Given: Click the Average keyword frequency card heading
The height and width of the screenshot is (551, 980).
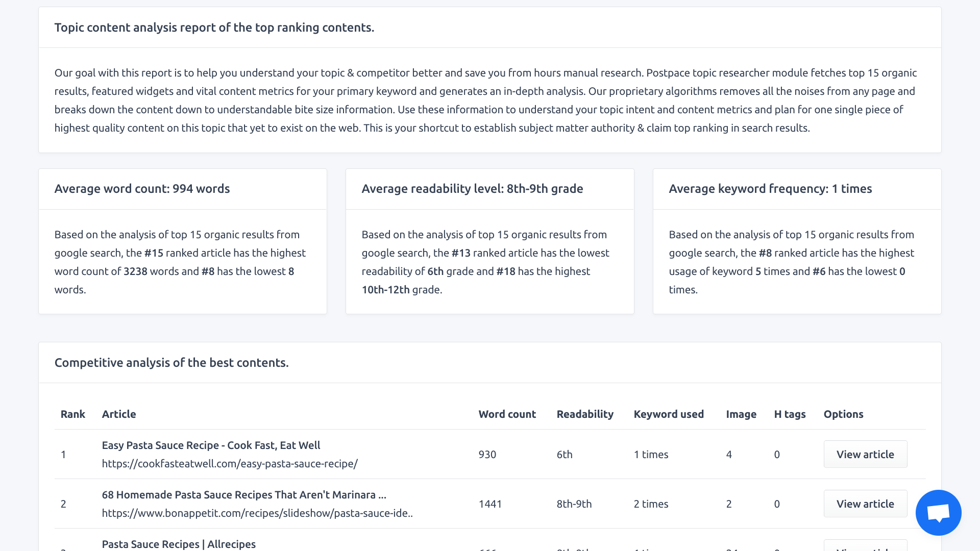Looking at the screenshot, I should 770,189.
